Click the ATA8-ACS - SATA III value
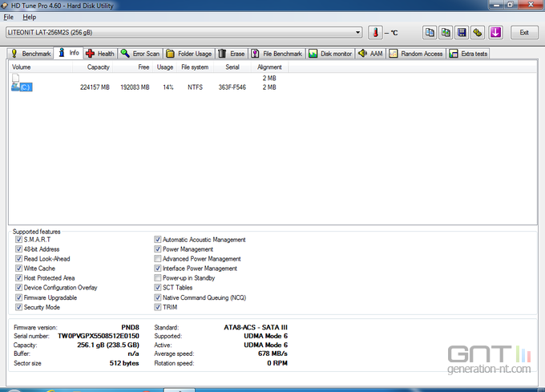 [x=256, y=327]
